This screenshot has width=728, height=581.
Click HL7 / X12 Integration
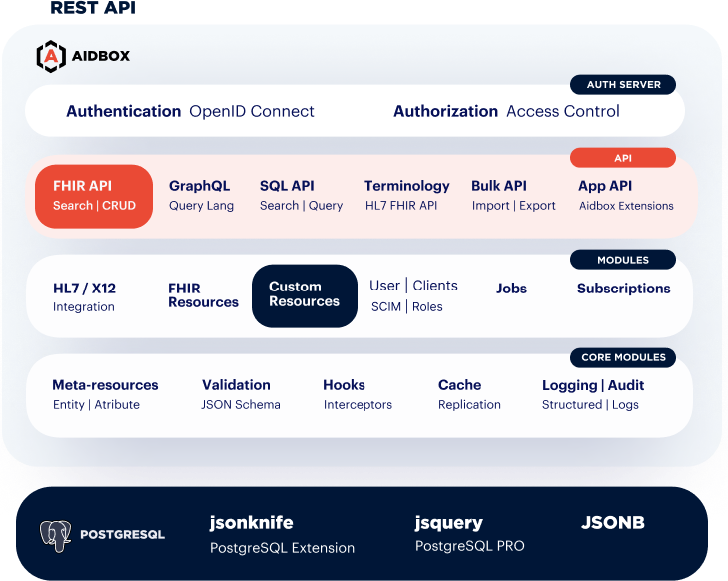click(84, 297)
